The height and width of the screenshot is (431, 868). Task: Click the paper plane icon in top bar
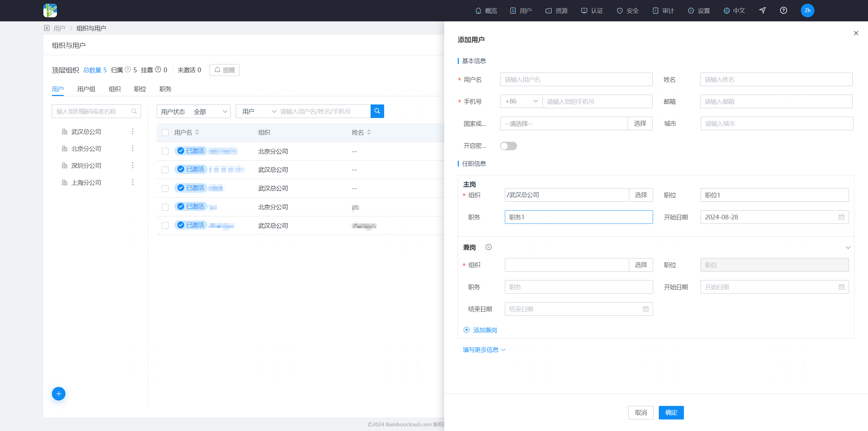click(x=762, y=11)
